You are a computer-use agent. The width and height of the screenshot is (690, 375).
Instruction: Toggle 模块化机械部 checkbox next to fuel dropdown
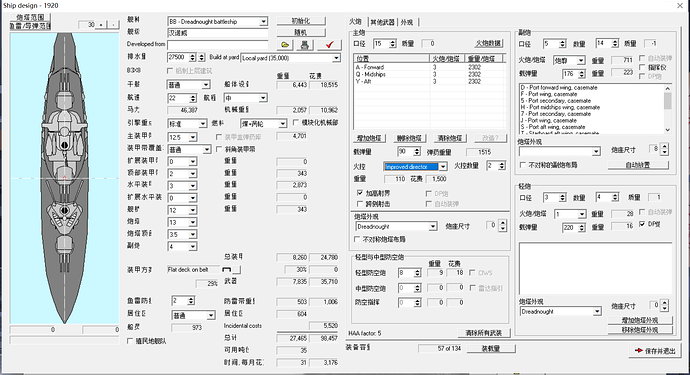tap(296, 122)
